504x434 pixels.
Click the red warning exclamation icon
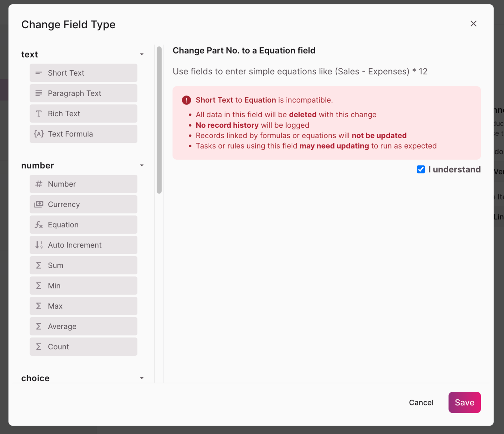(186, 100)
